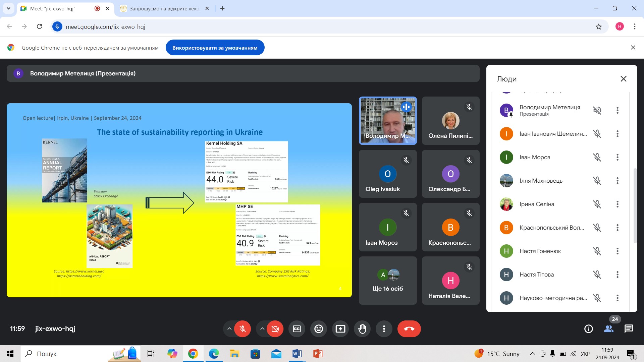
Task: Open Word from the taskbar
Action: coord(297,354)
